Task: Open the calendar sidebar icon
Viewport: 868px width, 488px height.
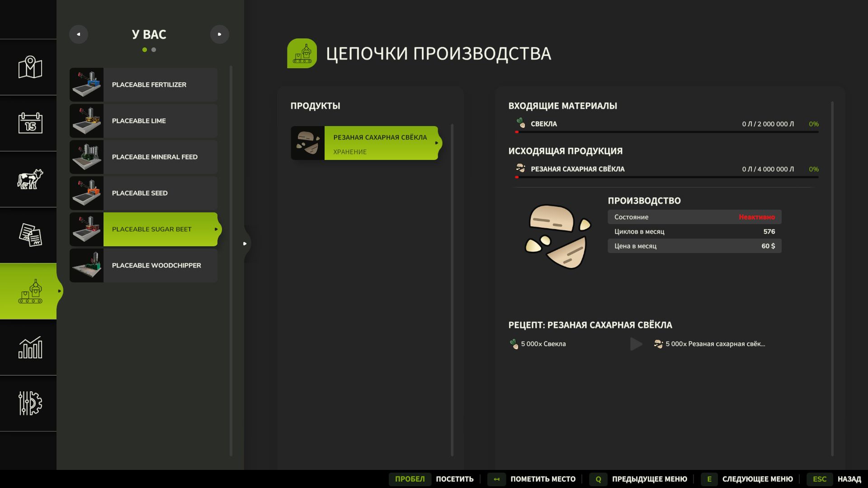Action: click(x=30, y=123)
